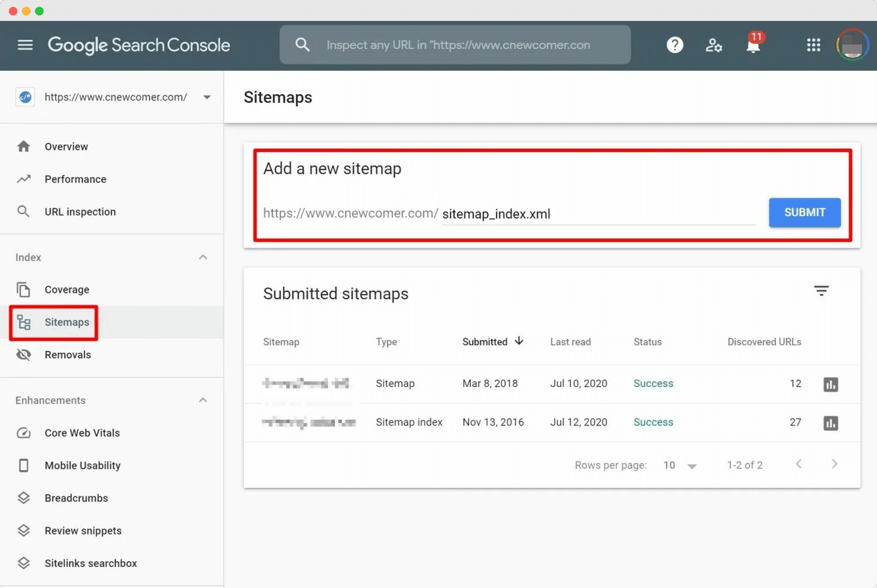The image size is (877, 588).
Task: Open user settings and permissions icon
Action: (x=714, y=45)
